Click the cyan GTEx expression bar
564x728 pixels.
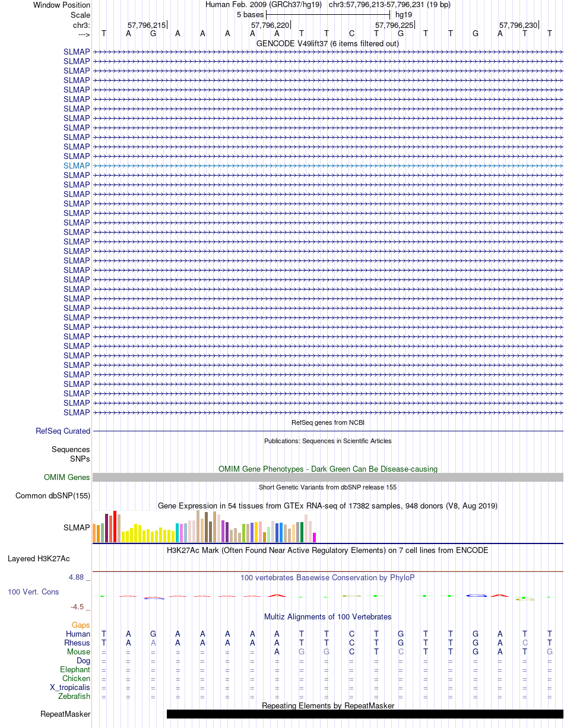pos(178,533)
